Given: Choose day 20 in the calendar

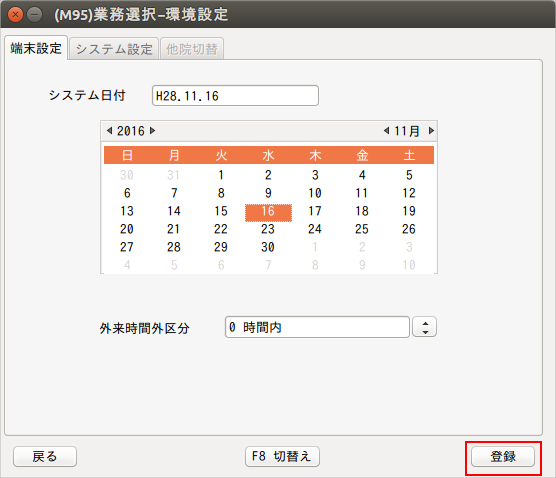Looking at the screenshot, I should pyautogui.click(x=127, y=229).
